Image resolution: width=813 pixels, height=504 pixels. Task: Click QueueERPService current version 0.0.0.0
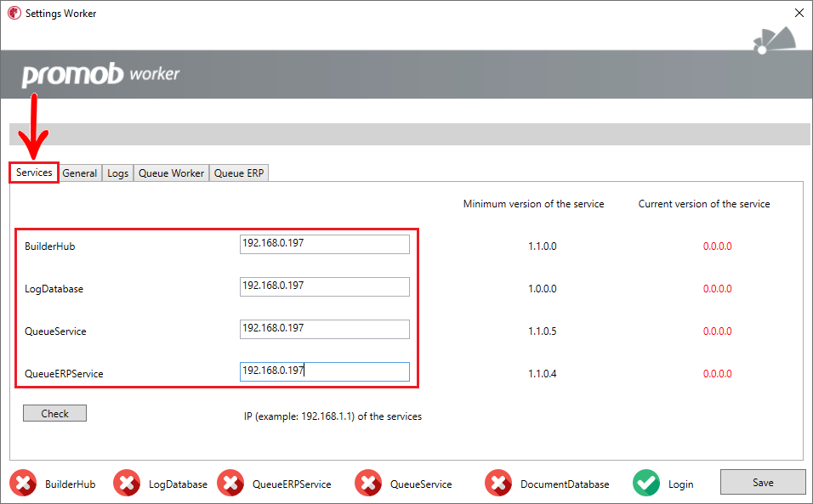coord(718,373)
